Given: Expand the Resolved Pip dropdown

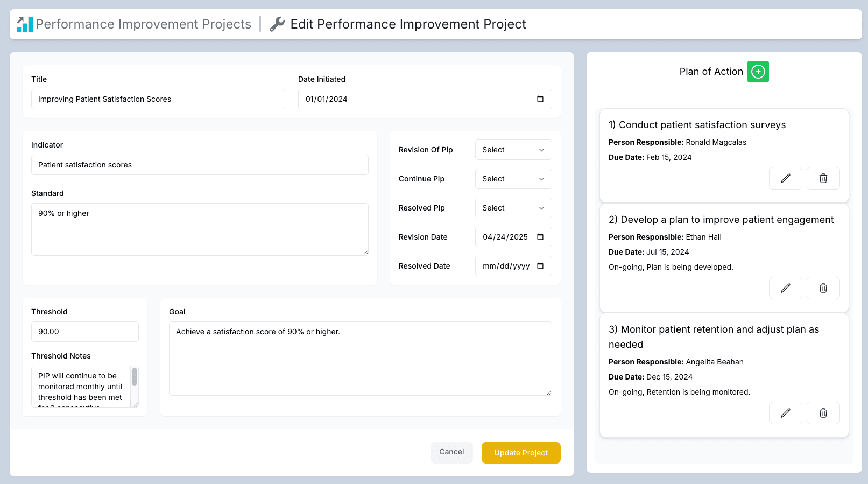Looking at the screenshot, I should pyautogui.click(x=513, y=208).
